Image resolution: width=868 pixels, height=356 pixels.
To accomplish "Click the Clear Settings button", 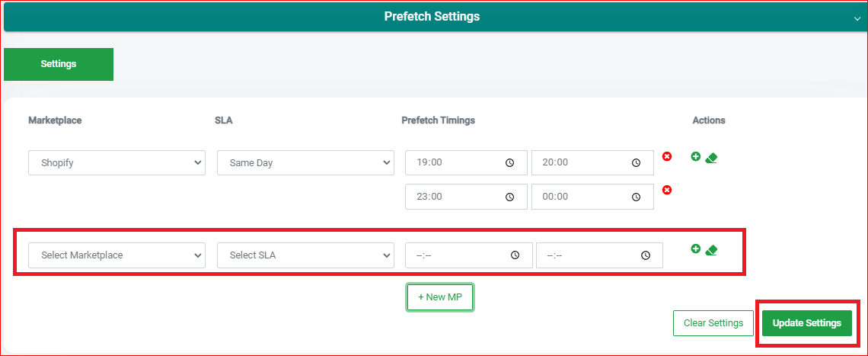I will click(713, 323).
